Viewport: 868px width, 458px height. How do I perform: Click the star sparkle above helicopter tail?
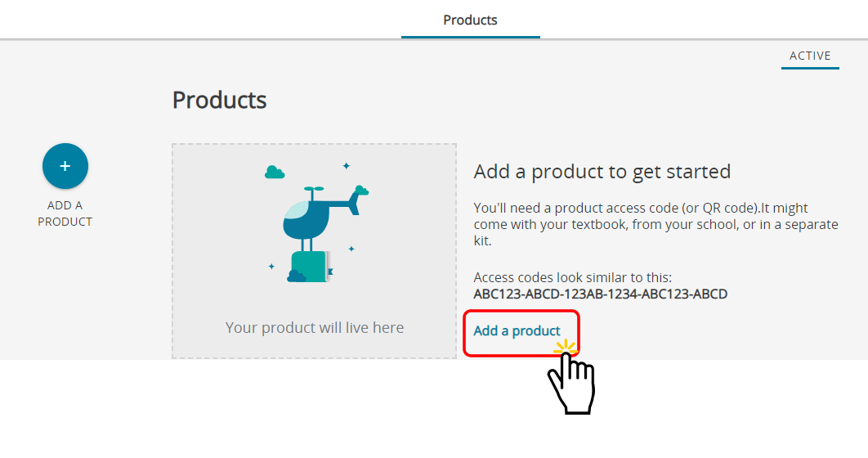pyautogui.click(x=346, y=165)
